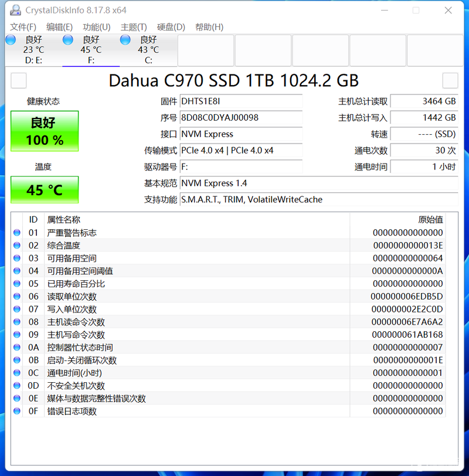Click the transfer mode field PCIe 4.0 x4
Image resolution: width=469 pixels, height=476 pixels.
click(x=241, y=151)
